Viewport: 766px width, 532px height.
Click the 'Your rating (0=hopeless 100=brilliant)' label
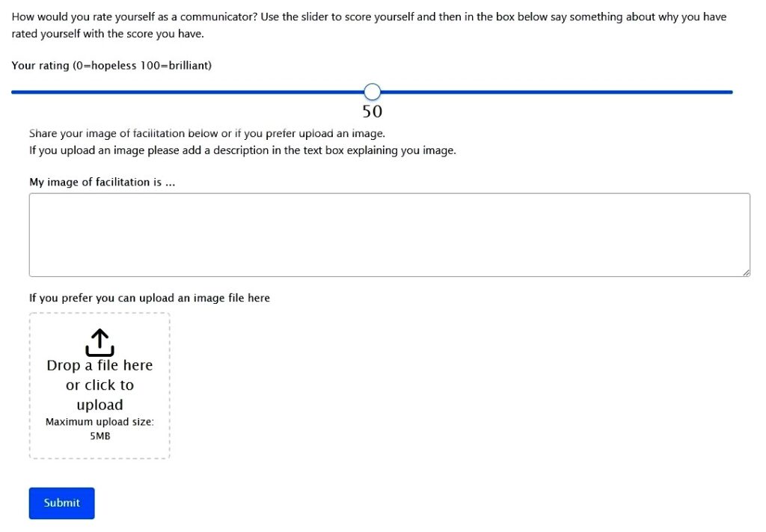pyautogui.click(x=111, y=65)
